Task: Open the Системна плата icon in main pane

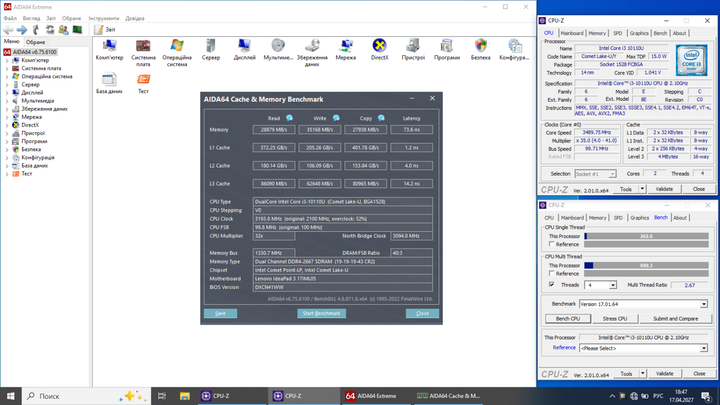Action: [x=143, y=52]
